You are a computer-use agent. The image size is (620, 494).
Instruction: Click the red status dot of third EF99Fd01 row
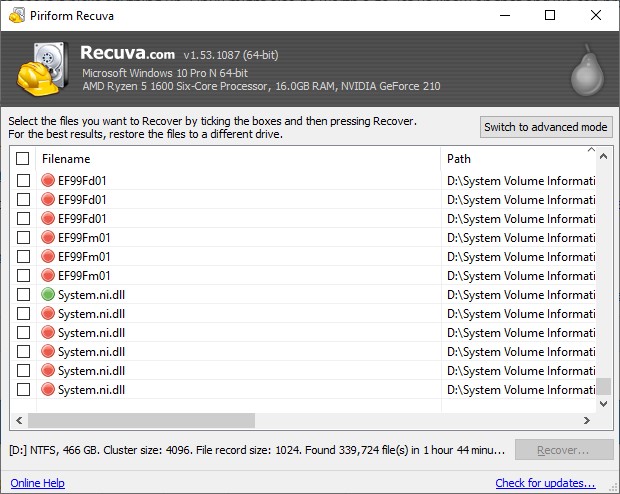click(48, 218)
